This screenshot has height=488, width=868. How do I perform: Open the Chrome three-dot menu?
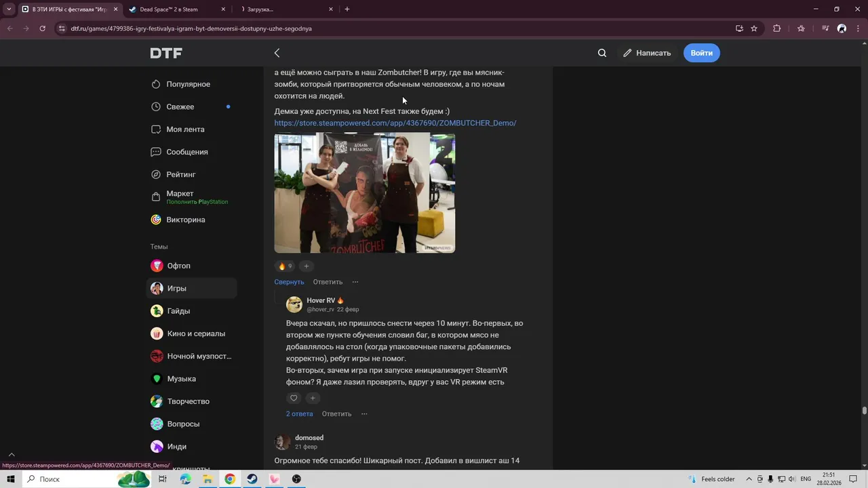click(x=858, y=28)
